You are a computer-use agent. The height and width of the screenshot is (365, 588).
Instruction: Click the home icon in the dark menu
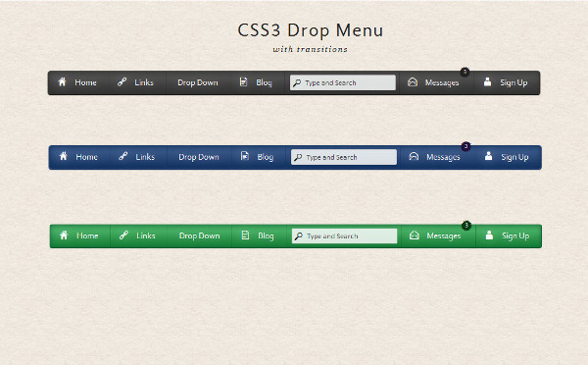(63, 81)
